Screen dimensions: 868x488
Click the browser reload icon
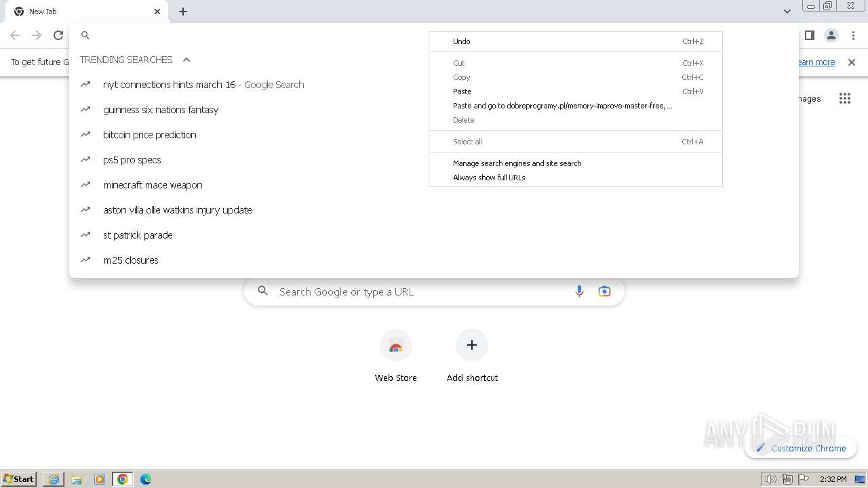tap(58, 35)
